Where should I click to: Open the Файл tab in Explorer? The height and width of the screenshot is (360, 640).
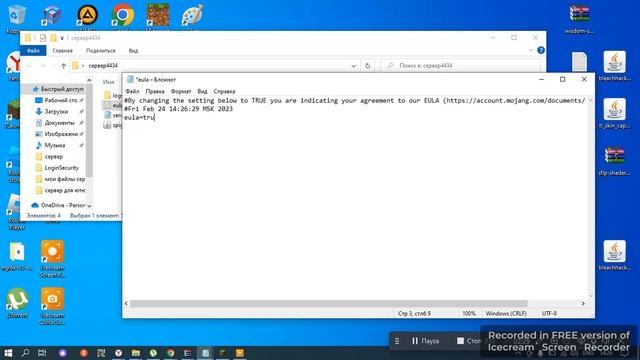33,51
